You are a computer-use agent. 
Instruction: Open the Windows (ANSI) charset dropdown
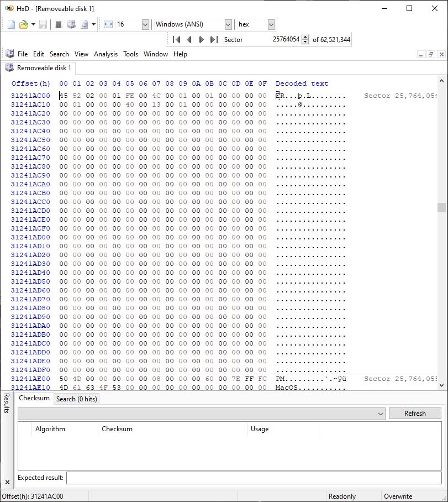(228, 24)
